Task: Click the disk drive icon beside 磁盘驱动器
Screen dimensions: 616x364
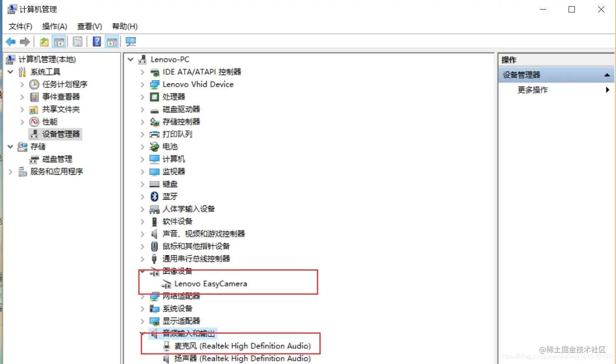Action: [155, 110]
